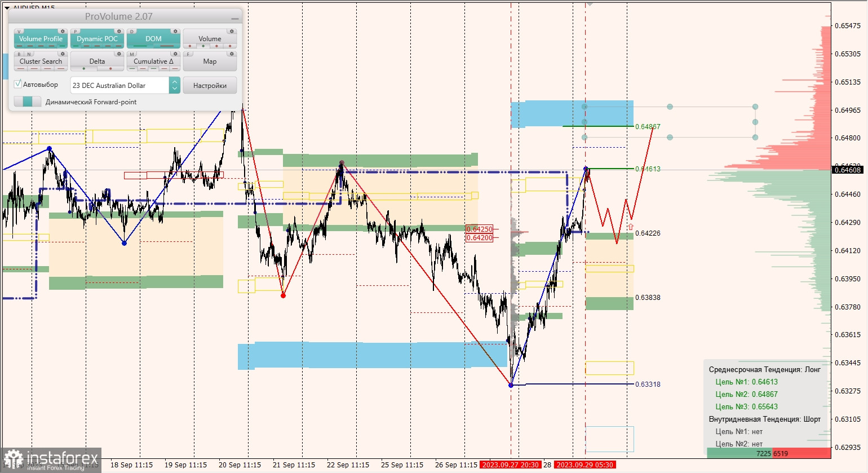Screen dimensions: 868x473
Task: Select Delta green-dot sub-option
Action: pyautogui.click(x=84, y=69)
